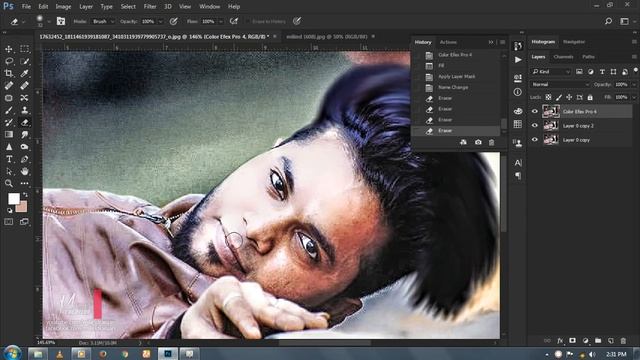Create new snapshot camera icon in History
This screenshot has height=360, width=640.
tap(478, 142)
